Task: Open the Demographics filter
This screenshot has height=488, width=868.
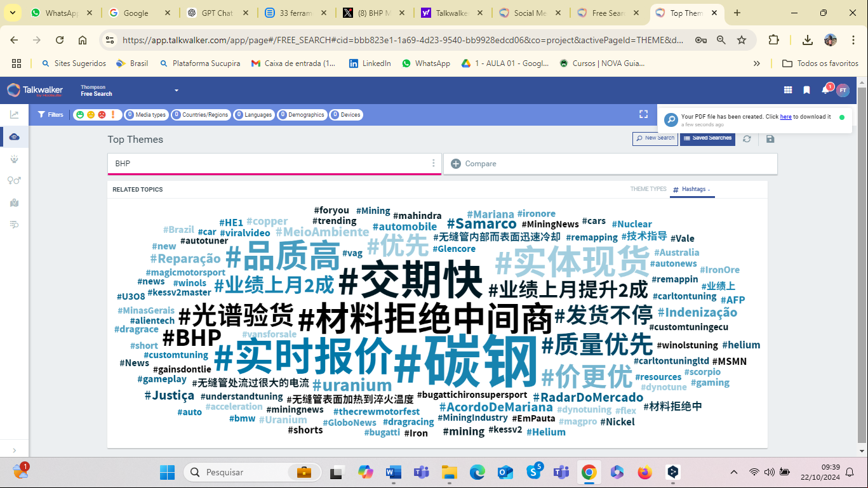Action: (x=302, y=115)
